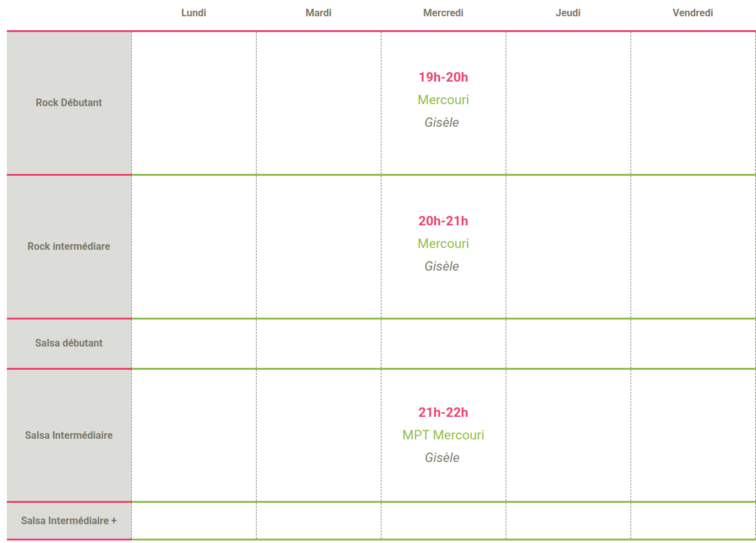Click the Lundi column header
The width and height of the screenshot is (756, 543).
click(193, 13)
